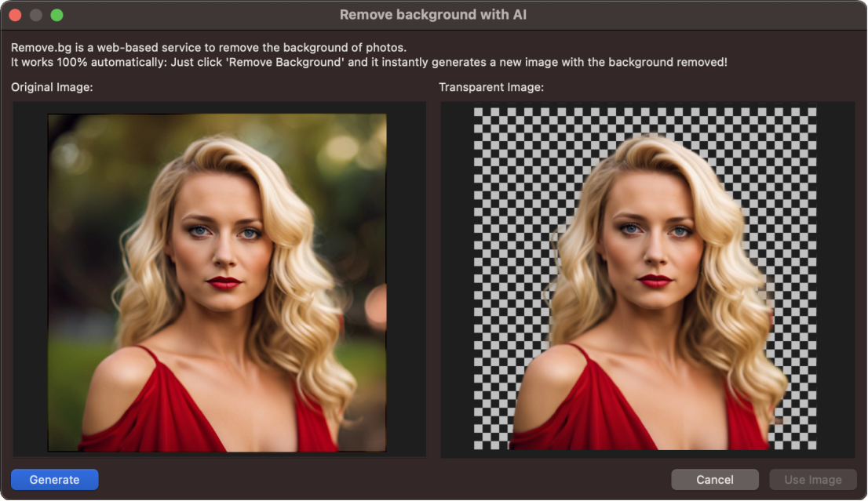Click the grayed-out Use Image button
Image resolution: width=868 pixels, height=501 pixels.
tap(812, 479)
